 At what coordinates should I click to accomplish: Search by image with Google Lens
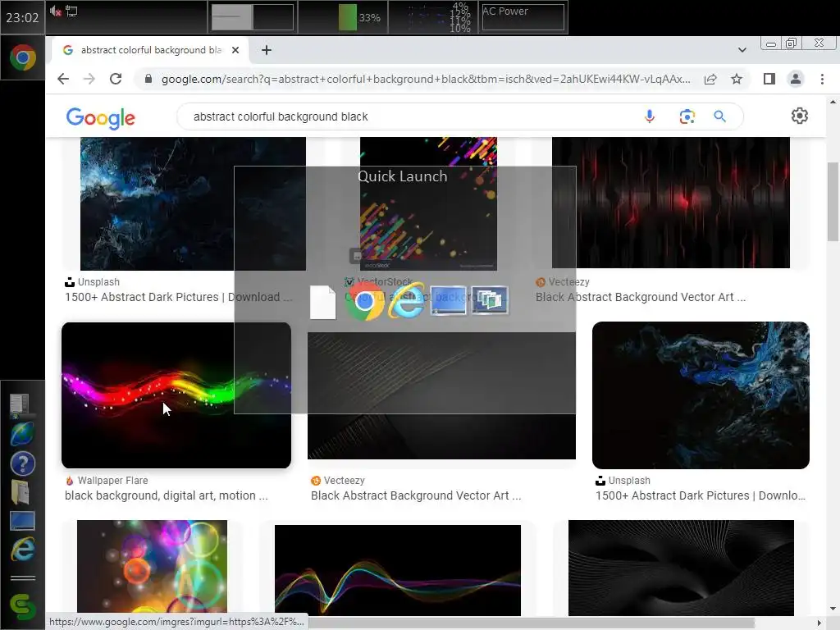coord(687,116)
